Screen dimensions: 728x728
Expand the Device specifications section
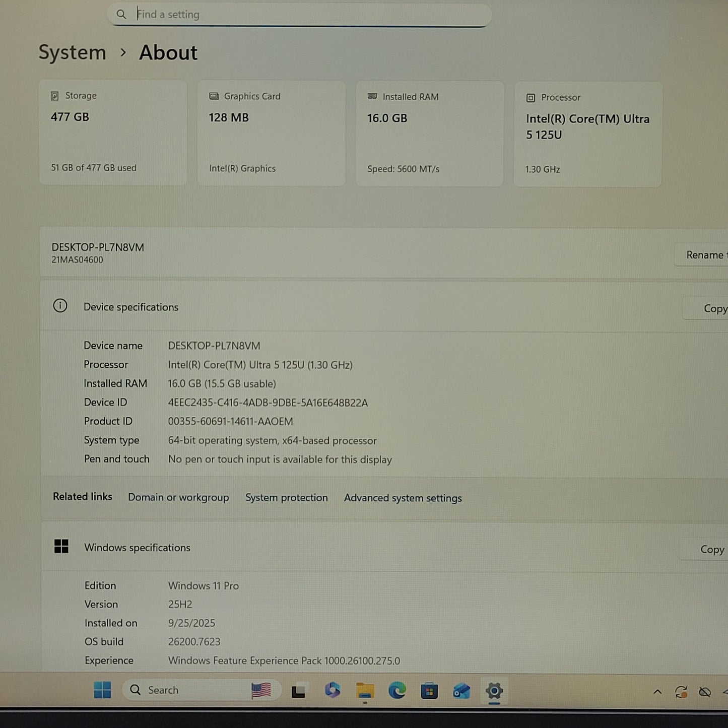(131, 307)
